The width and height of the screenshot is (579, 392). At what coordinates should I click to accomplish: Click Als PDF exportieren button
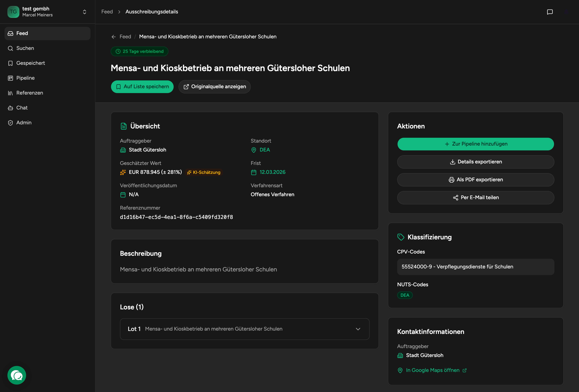coord(475,180)
